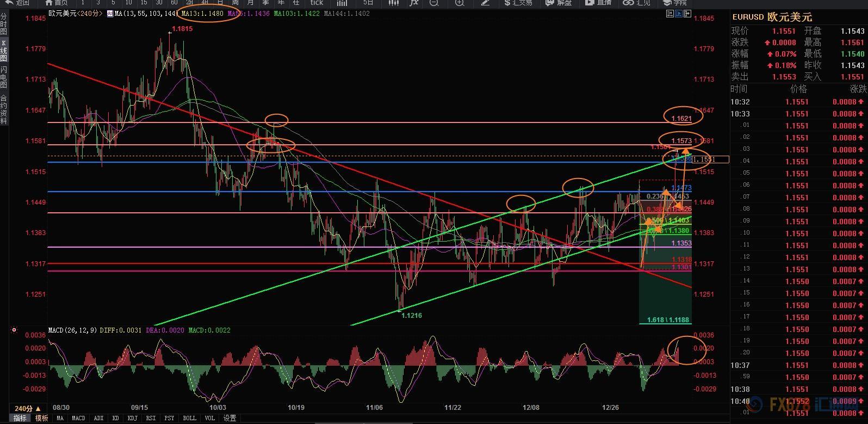Zoom out the chart

434,3
